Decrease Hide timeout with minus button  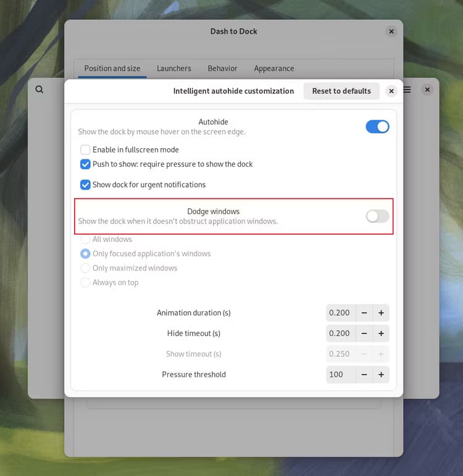click(364, 333)
